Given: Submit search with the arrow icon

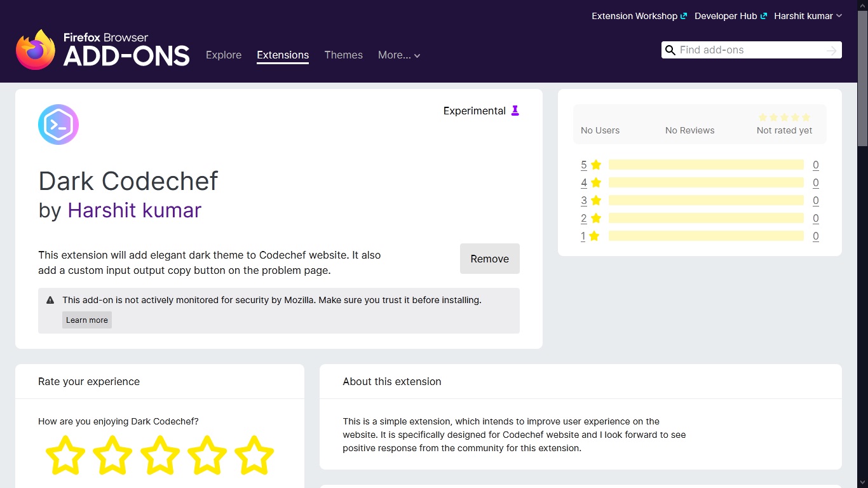Looking at the screenshot, I should pos(832,50).
